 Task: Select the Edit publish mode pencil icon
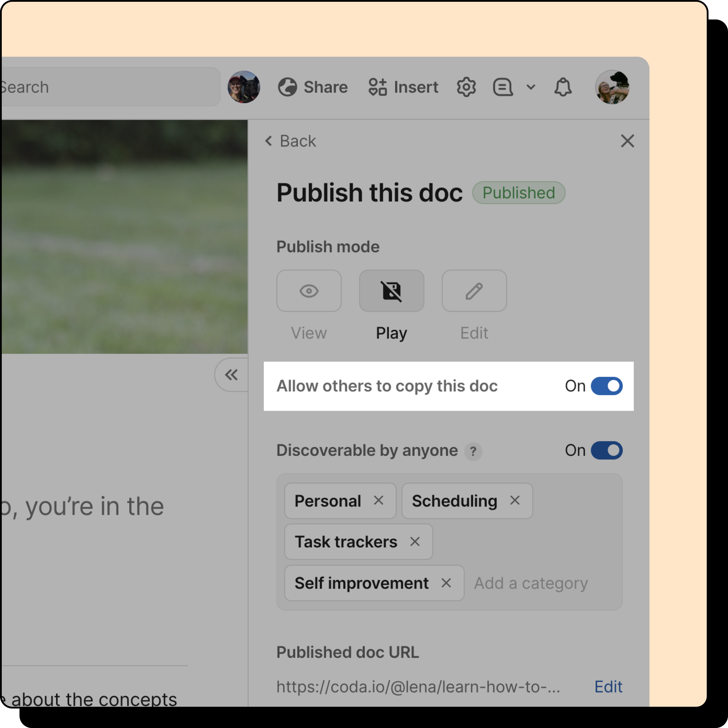(474, 290)
